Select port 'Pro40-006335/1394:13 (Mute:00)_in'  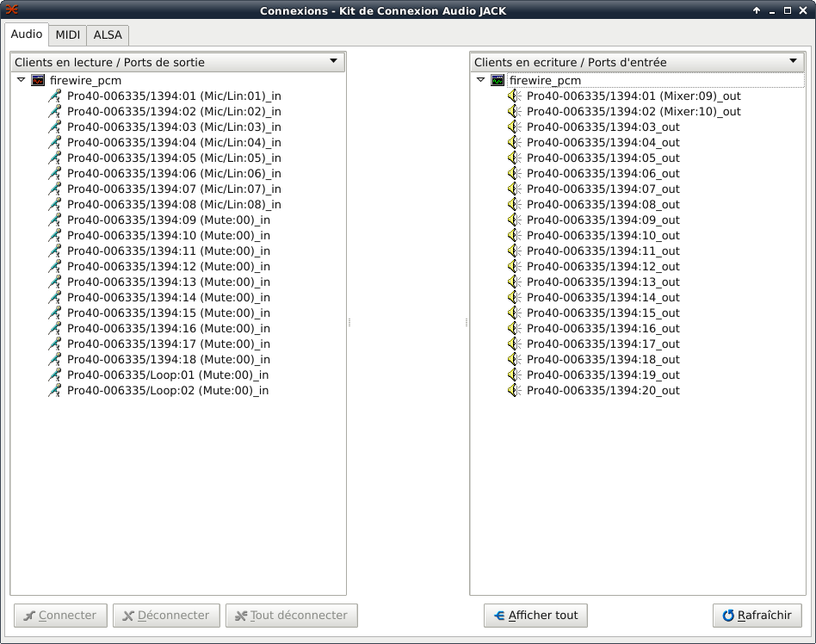click(x=169, y=282)
